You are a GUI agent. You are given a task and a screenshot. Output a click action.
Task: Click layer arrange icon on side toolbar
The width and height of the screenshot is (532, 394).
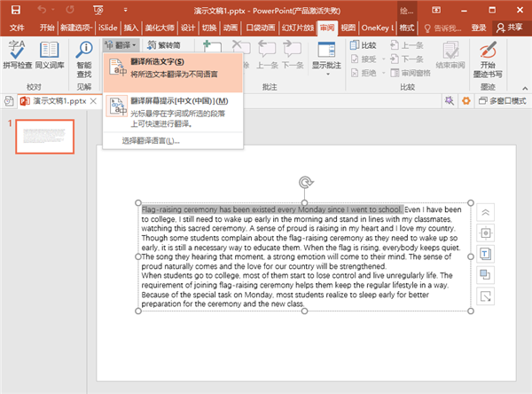click(x=486, y=275)
